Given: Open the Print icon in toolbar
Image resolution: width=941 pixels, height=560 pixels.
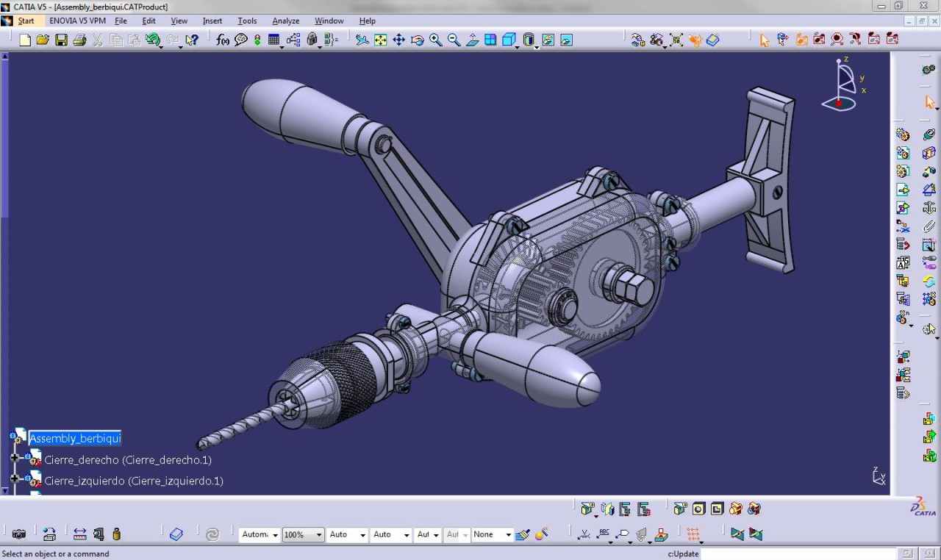Looking at the screenshot, I should [x=79, y=40].
